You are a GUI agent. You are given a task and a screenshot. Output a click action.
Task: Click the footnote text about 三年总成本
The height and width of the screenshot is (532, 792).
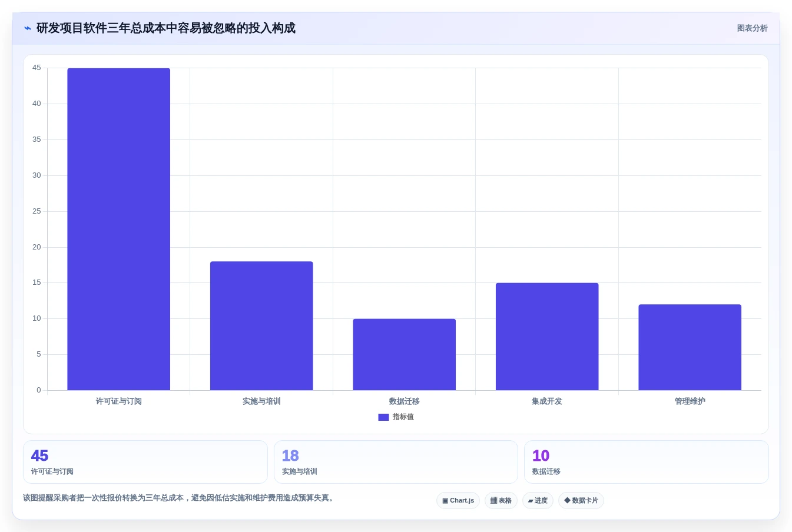180,498
